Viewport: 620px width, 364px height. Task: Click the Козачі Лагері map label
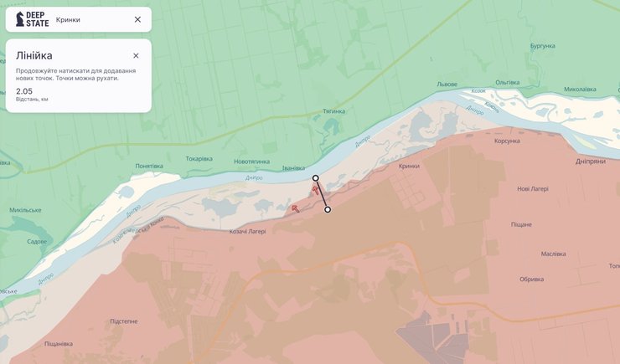(247, 232)
